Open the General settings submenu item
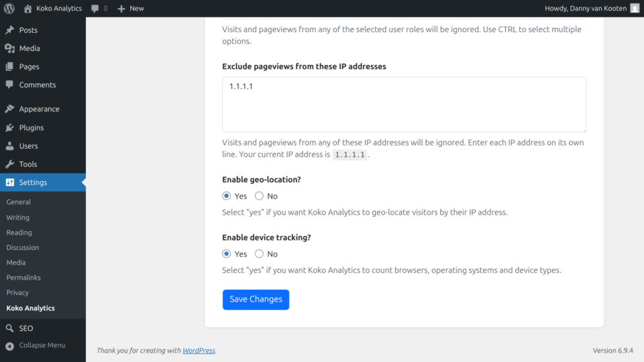The height and width of the screenshot is (362, 644). coord(19,202)
